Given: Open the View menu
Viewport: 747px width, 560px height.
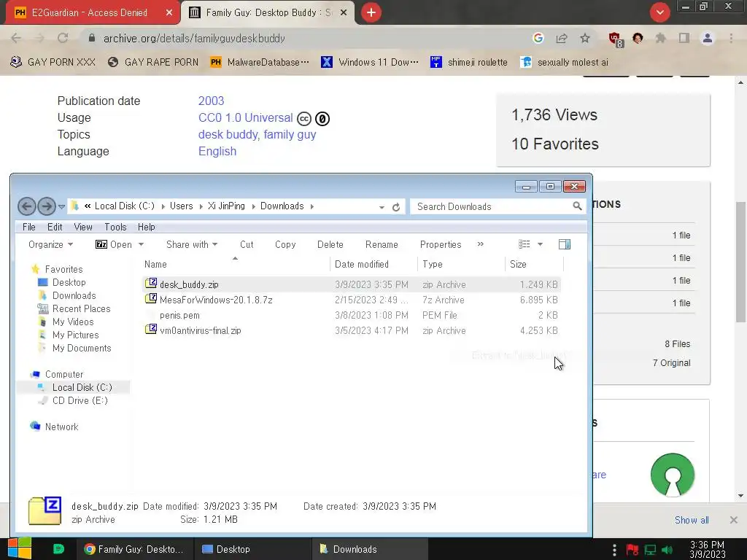Looking at the screenshot, I should 83,227.
